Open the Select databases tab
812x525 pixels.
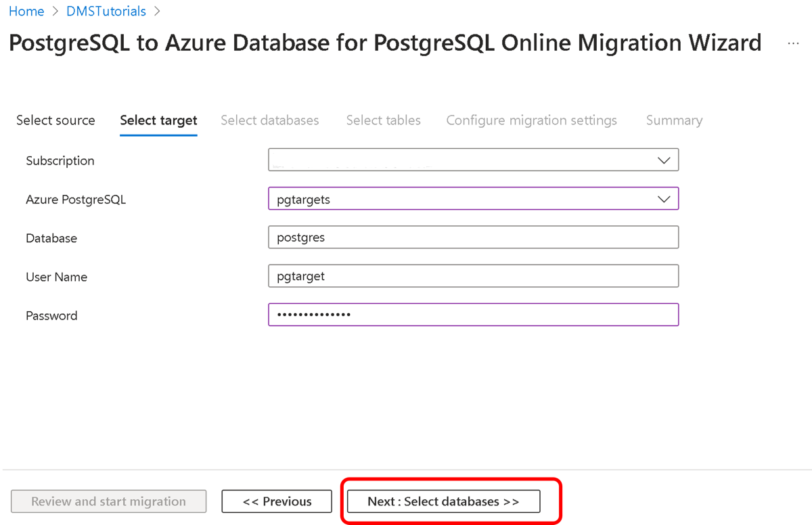tap(270, 120)
